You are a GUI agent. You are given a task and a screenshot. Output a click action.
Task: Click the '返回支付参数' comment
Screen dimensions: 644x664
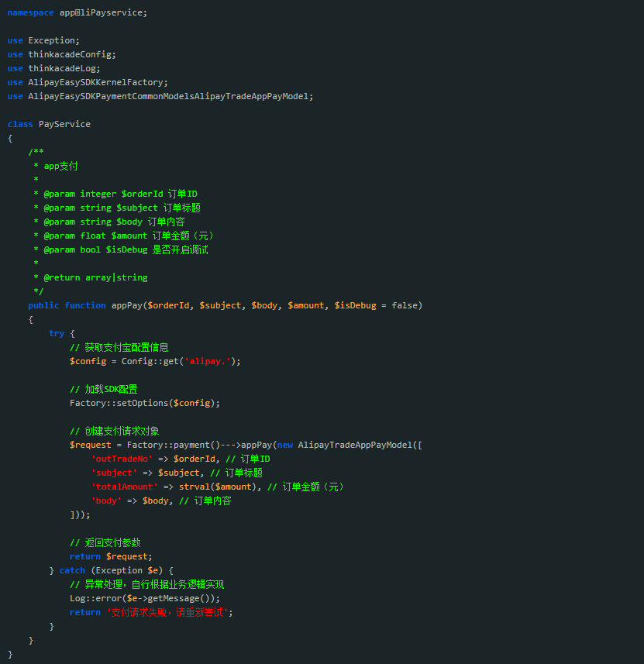coord(112,542)
